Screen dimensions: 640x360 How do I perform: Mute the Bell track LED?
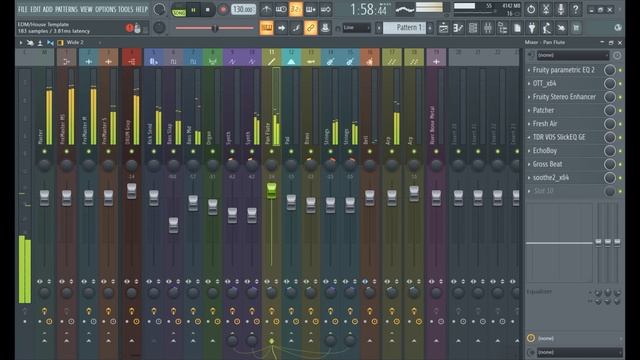coord(369,151)
